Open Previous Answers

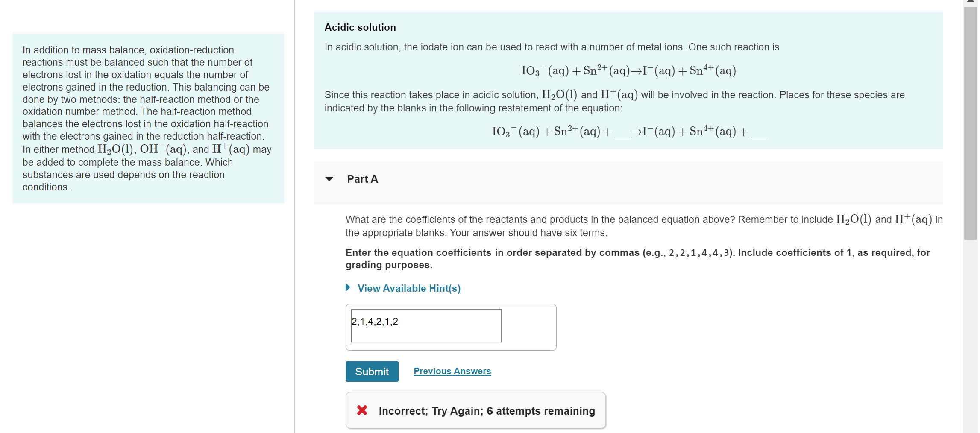coord(452,371)
